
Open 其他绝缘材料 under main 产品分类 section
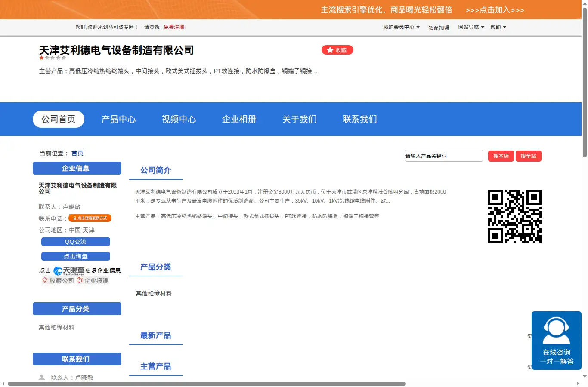point(154,293)
